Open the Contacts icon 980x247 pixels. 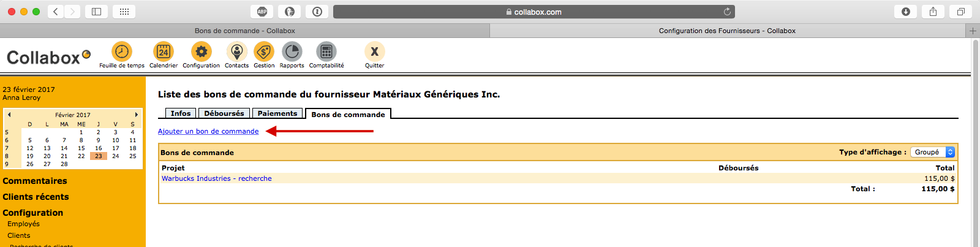click(x=236, y=52)
